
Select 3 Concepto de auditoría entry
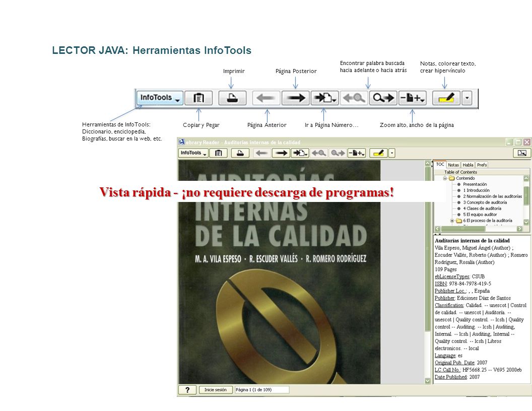pos(485,202)
